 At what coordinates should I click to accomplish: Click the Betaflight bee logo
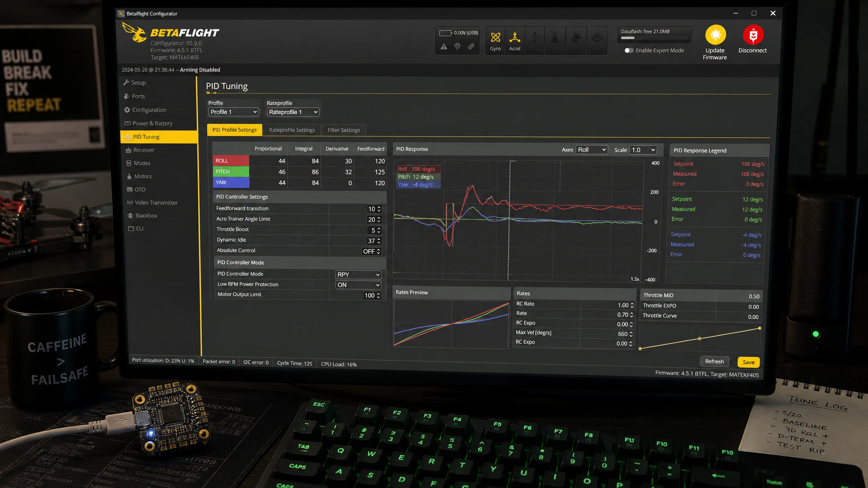point(134,32)
